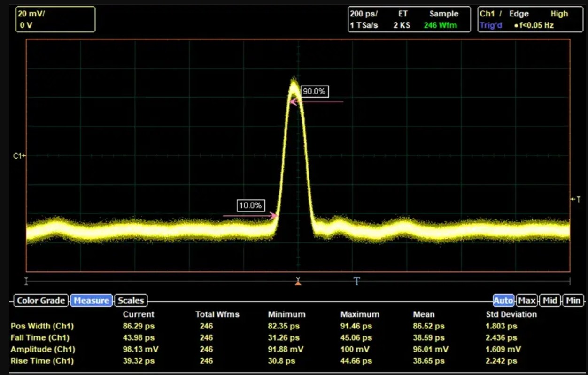Select the Mid display mode button
The height and width of the screenshot is (375, 588).
point(550,301)
